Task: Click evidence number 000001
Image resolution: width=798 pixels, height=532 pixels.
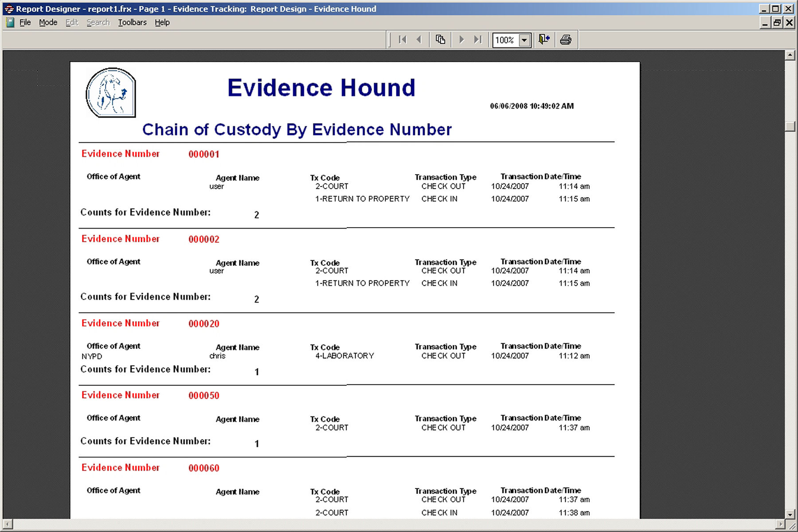Action: click(204, 154)
